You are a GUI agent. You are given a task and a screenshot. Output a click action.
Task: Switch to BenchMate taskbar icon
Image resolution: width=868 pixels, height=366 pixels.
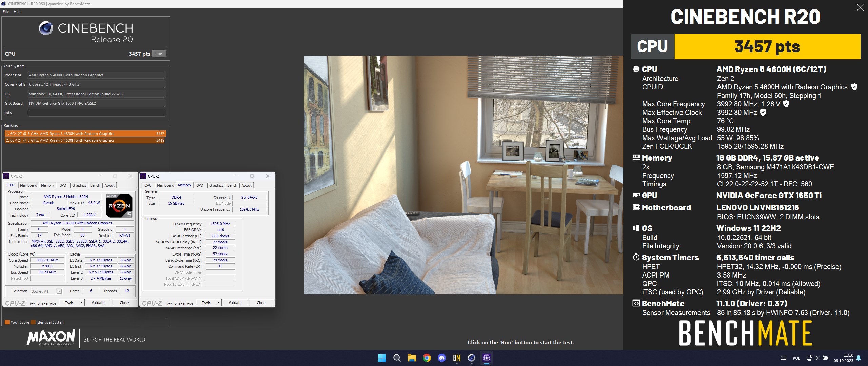click(x=456, y=358)
